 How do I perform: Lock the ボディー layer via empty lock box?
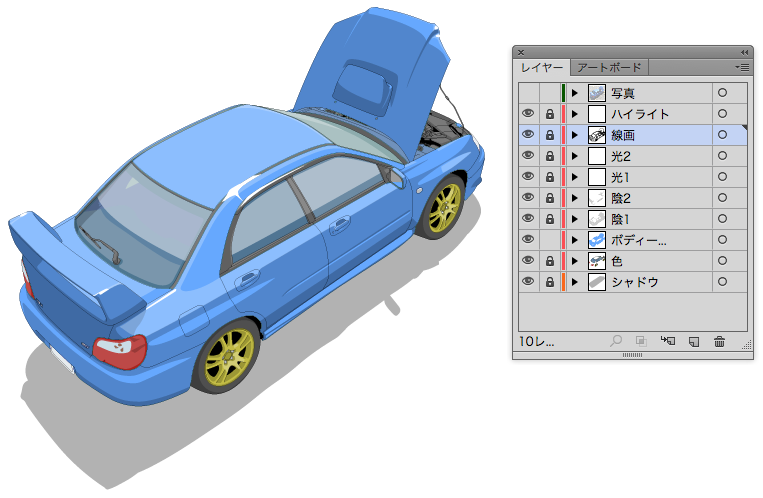point(550,240)
